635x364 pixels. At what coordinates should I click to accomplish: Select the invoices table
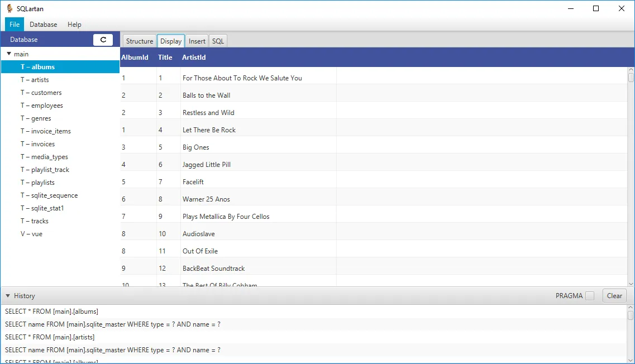click(x=60, y=144)
